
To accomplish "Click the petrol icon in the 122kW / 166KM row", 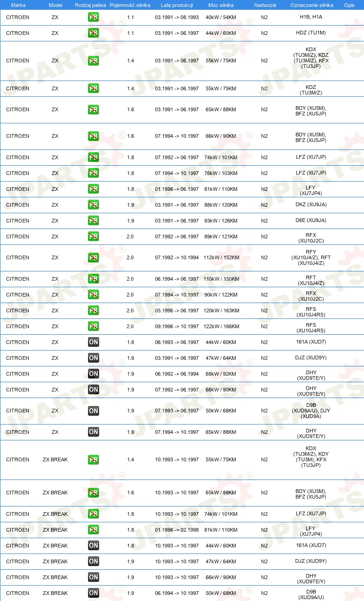I will point(94,326).
